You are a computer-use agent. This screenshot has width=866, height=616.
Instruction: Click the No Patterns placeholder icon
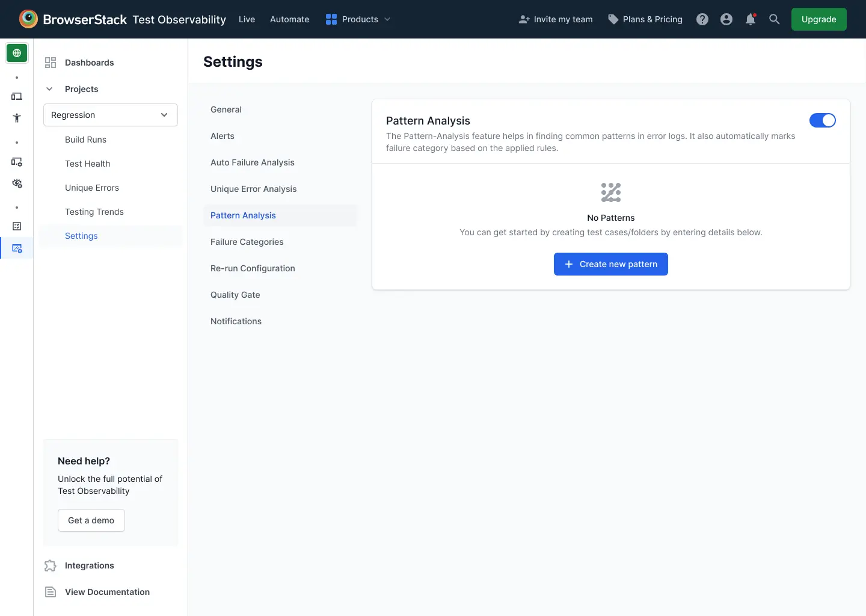click(611, 192)
